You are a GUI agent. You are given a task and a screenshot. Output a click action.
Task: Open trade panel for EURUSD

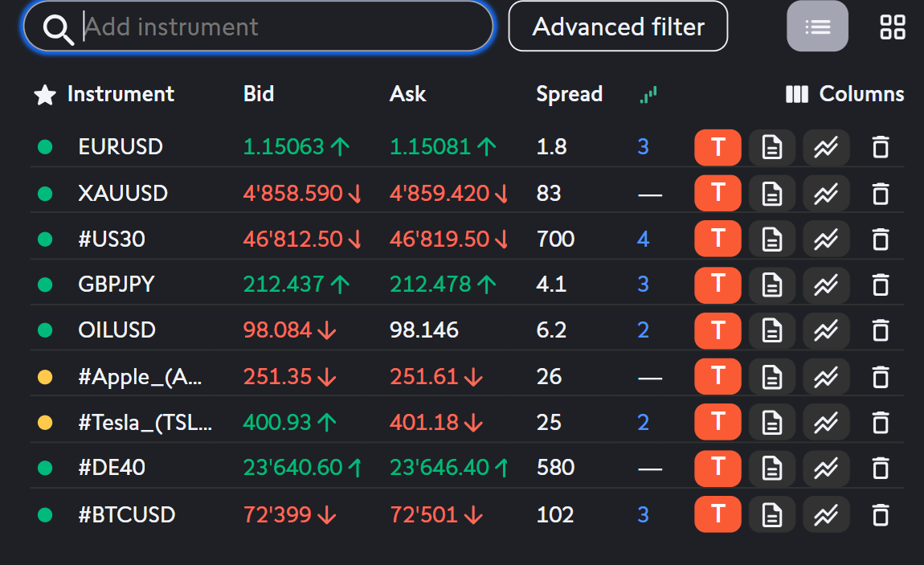pos(718,147)
